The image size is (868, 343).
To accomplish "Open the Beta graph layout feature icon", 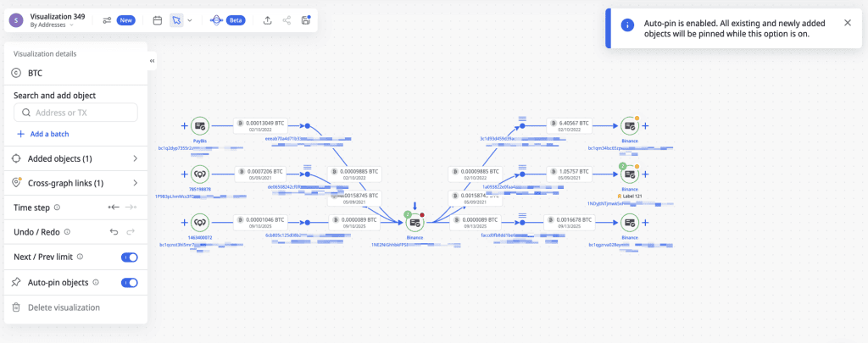I will [216, 20].
